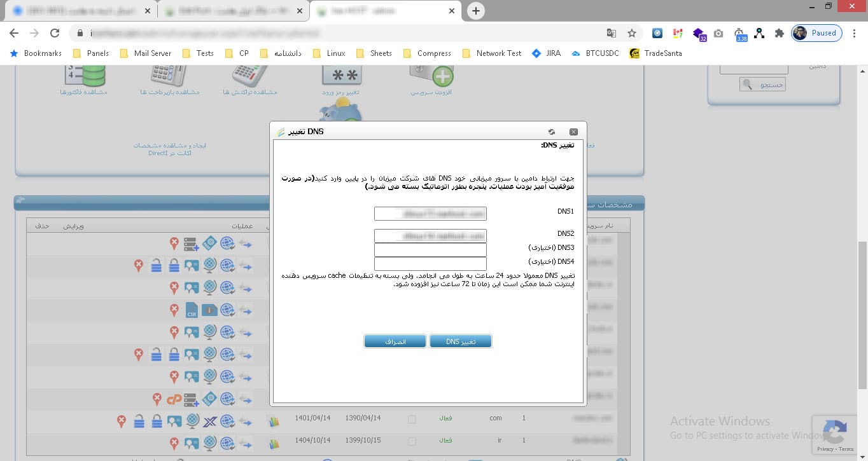Image resolution: width=868 pixels, height=461 pixels.
Task: Toggle checkbox in the com domain row
Action: coord(412,419)
